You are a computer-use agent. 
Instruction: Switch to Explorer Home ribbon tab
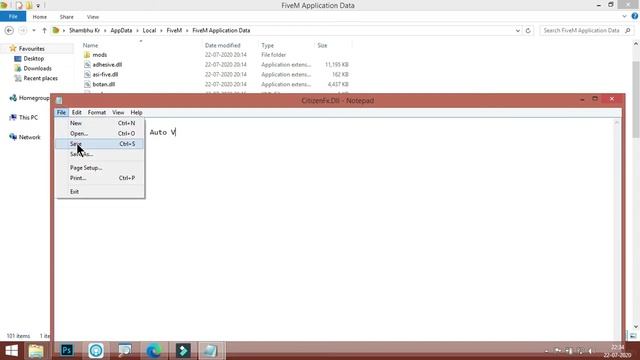pos(40,17)
